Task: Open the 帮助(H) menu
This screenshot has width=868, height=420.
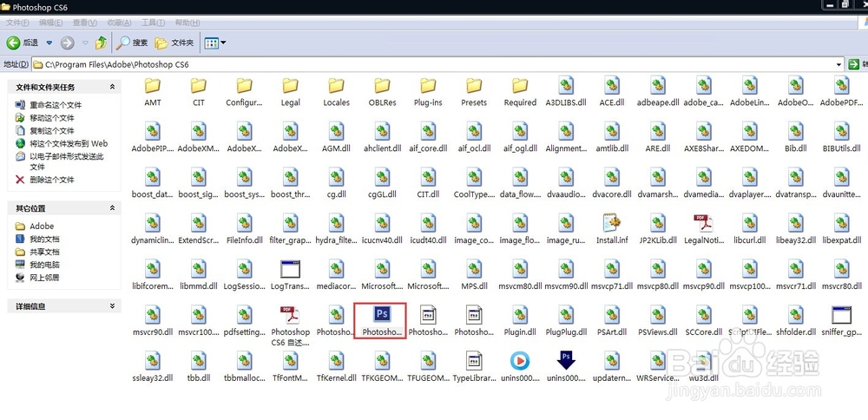Action: [187, 23]
